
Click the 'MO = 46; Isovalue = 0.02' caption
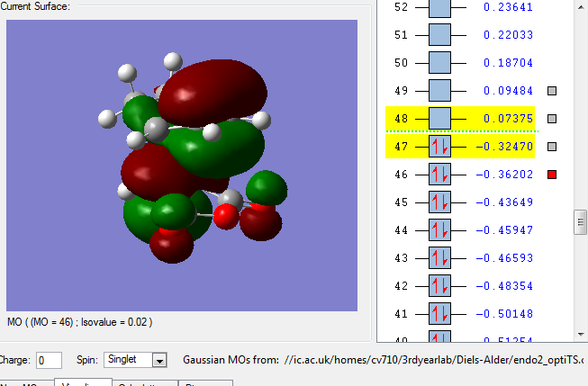point(80,322)
